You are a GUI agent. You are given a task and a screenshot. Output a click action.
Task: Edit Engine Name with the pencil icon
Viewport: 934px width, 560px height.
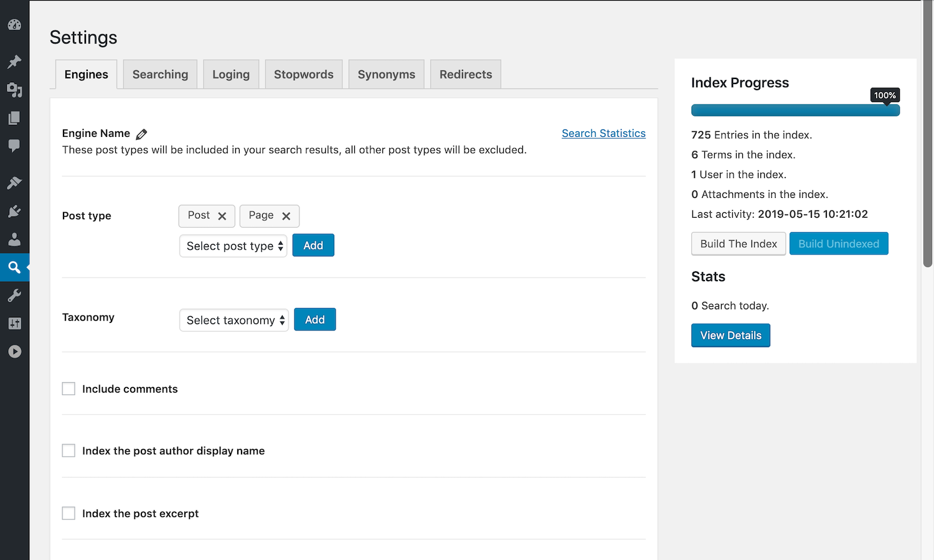tap(141, 134)
